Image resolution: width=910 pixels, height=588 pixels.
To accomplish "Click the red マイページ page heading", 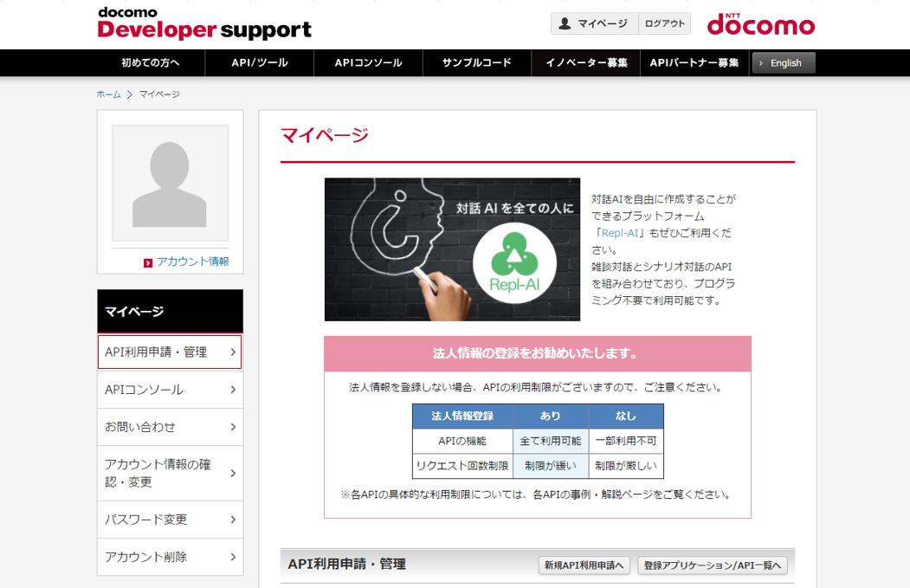I will click(325, 135).
